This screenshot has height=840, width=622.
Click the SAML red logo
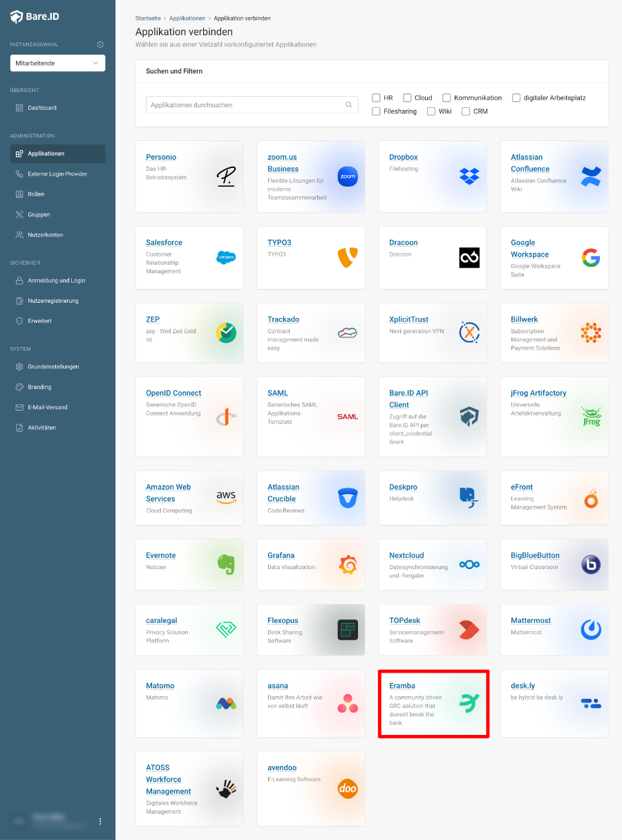(348, 417)
